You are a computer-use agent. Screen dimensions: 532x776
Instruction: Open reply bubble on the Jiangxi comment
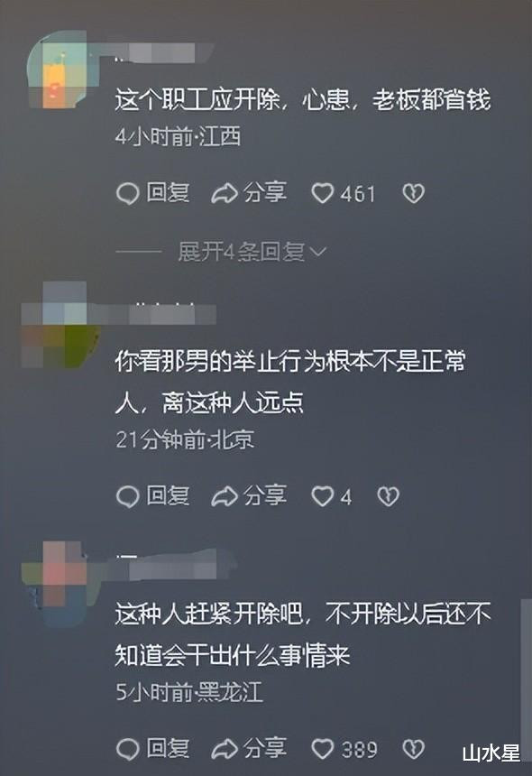(x=127, y=193)
